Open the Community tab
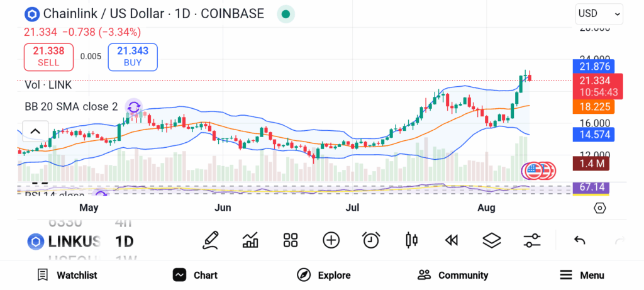644x290 pixels. [x=453, y=275]
